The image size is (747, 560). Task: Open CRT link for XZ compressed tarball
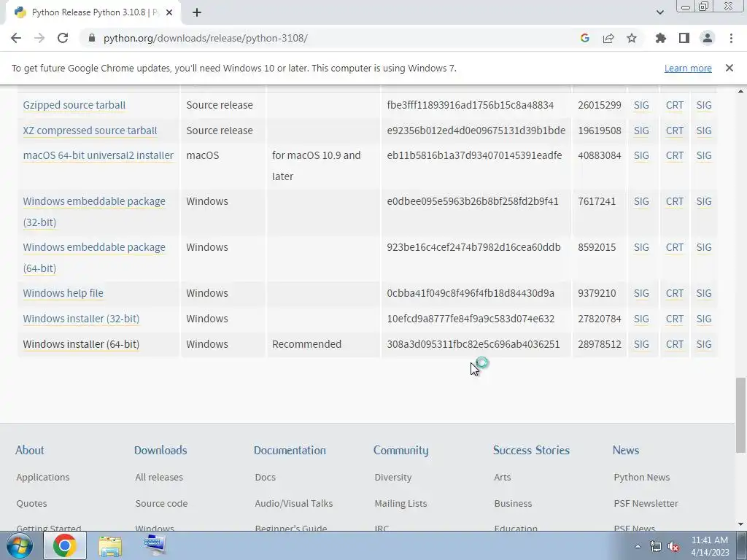(675, 131)
